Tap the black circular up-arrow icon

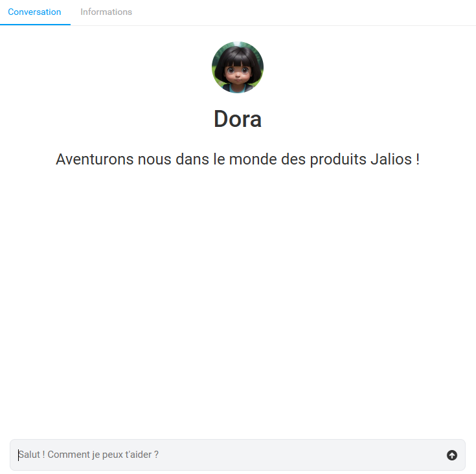point(452,455)
